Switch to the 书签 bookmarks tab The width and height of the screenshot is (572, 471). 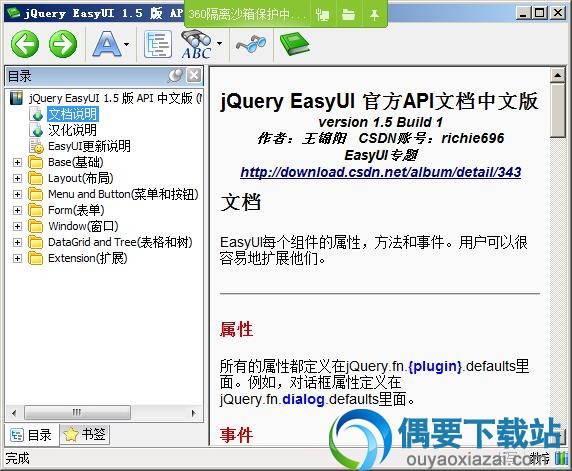pos(85,434)
